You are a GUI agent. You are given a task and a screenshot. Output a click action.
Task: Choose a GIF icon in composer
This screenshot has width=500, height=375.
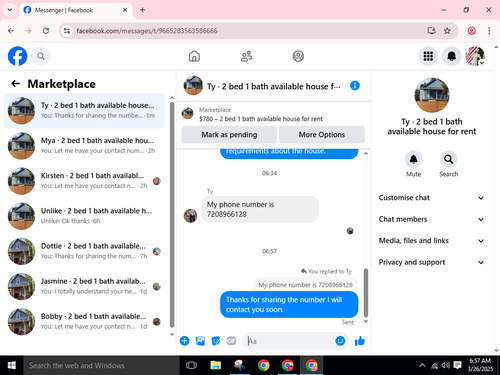click(x=231, y=341)
